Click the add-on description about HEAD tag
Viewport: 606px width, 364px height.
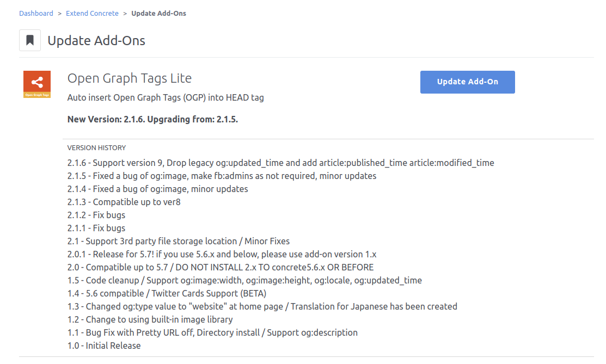coord(166,97)
